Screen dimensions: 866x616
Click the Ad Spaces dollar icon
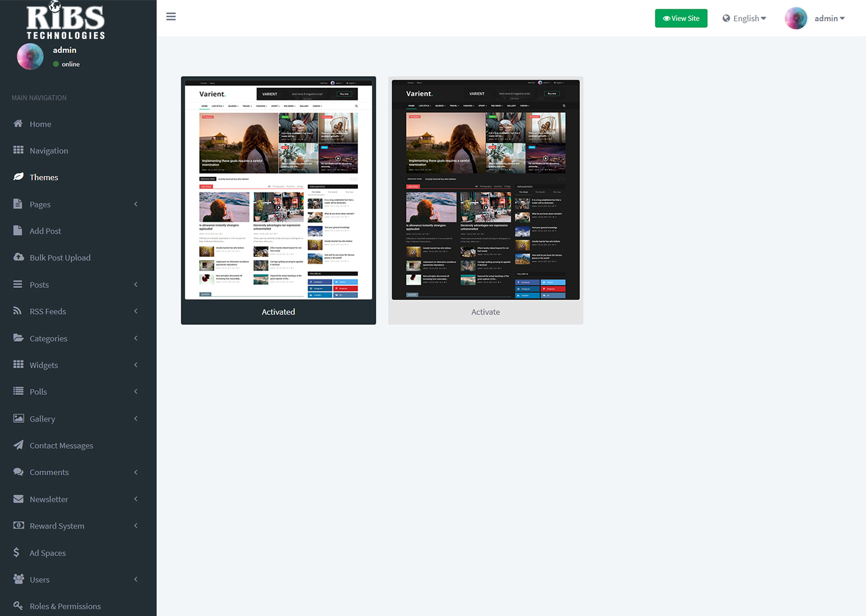click(17, 553)
